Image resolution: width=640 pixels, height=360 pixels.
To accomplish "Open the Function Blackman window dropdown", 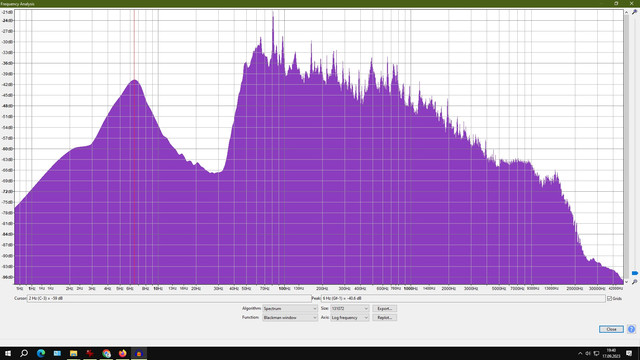I will click(x=290, y=318).
